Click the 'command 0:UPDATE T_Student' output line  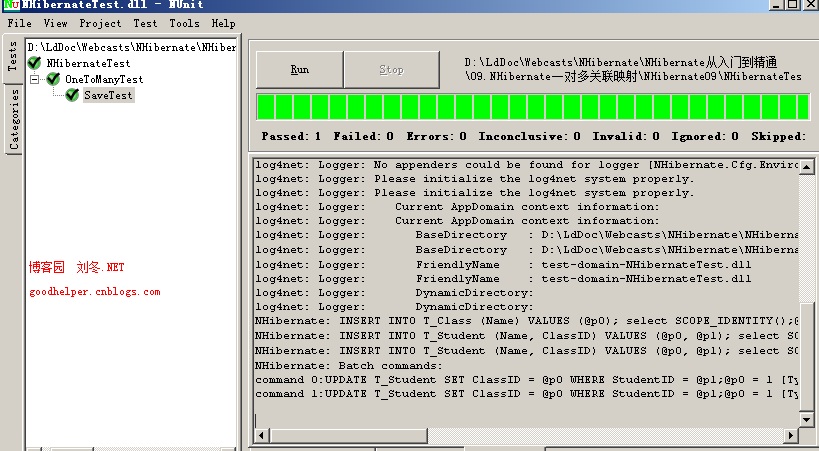click(x=526, y=380)
